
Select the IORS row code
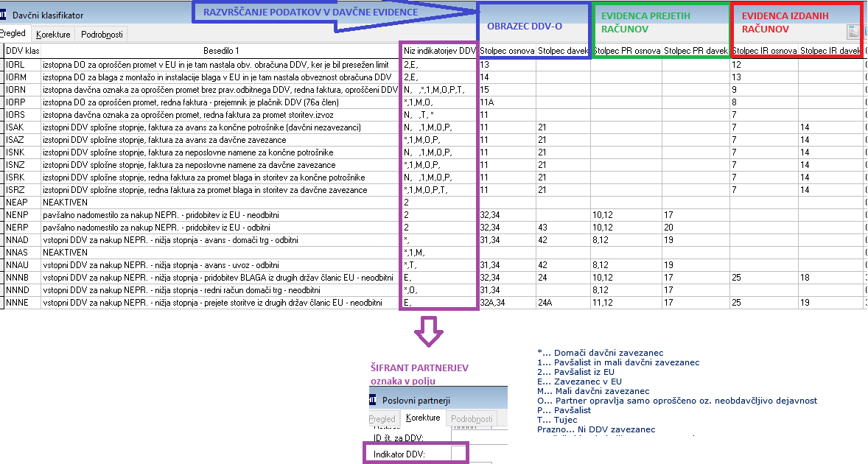point(15,115)
